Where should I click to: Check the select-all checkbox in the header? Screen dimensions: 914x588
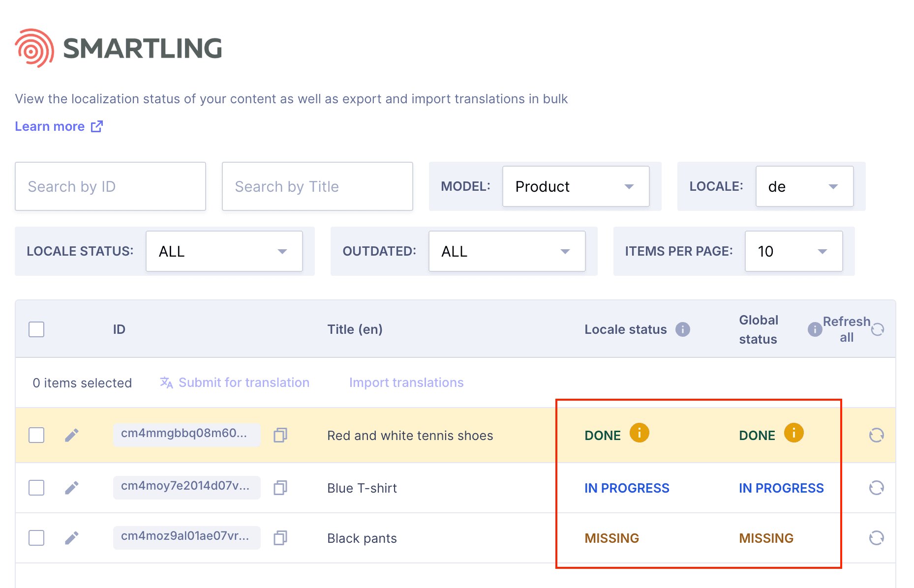tap(36, 329)
